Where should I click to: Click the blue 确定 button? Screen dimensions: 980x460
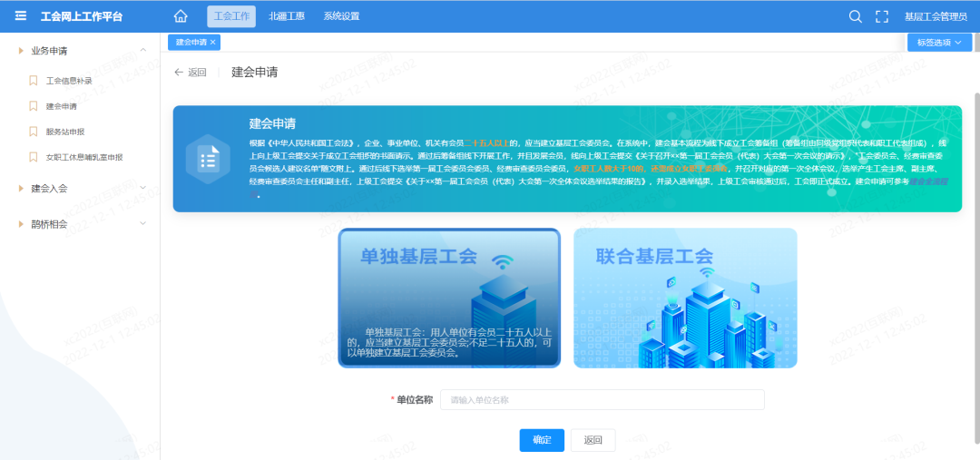point(542,440)
